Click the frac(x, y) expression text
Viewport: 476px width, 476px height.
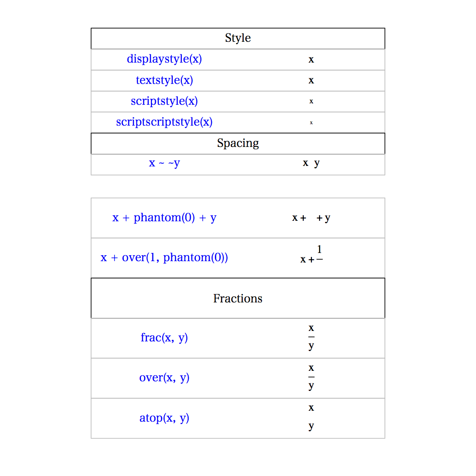tap(164, 338)
